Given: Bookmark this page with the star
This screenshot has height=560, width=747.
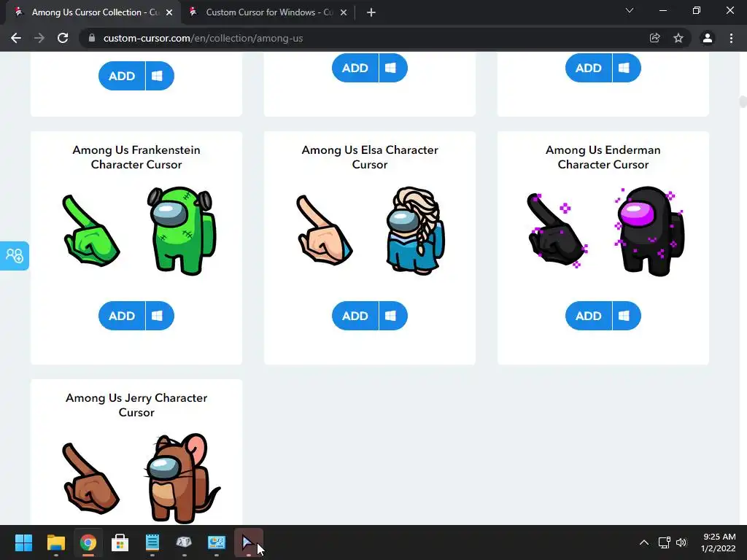Looking at the screenshot, I should [x=678, y=38].
